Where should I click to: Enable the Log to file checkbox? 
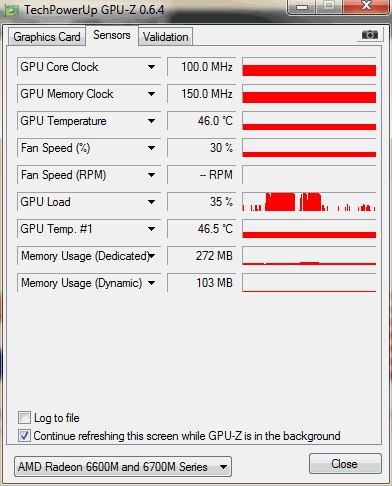tap(24, 418)
